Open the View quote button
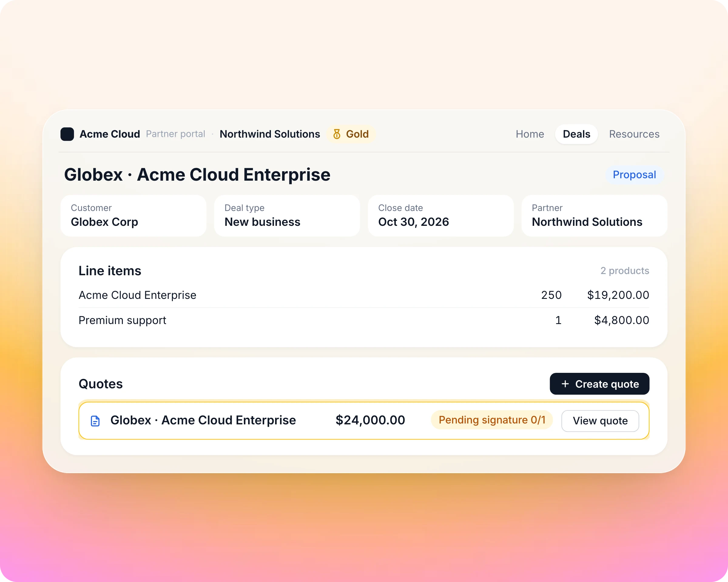 pos(600,421)
